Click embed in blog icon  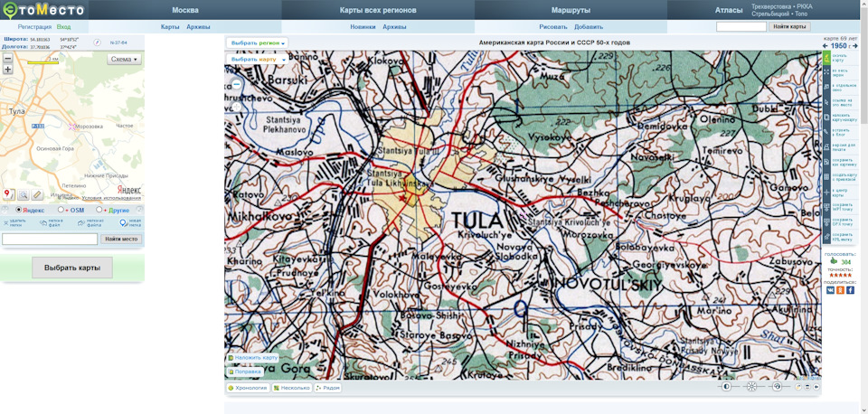(826, 132)
